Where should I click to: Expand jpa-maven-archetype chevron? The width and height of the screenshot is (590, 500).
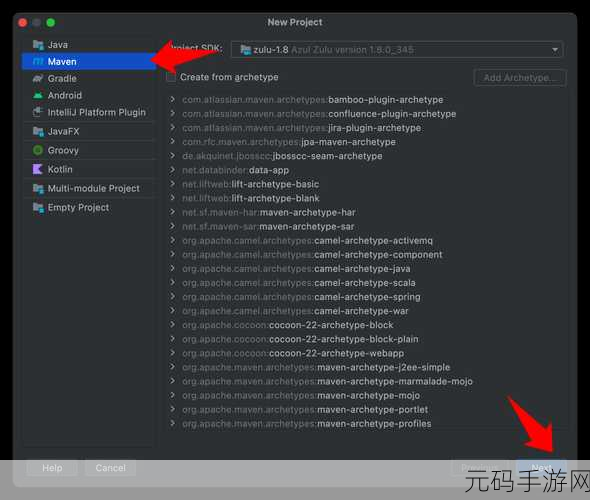pyautogui.click(x=172, y=141)
